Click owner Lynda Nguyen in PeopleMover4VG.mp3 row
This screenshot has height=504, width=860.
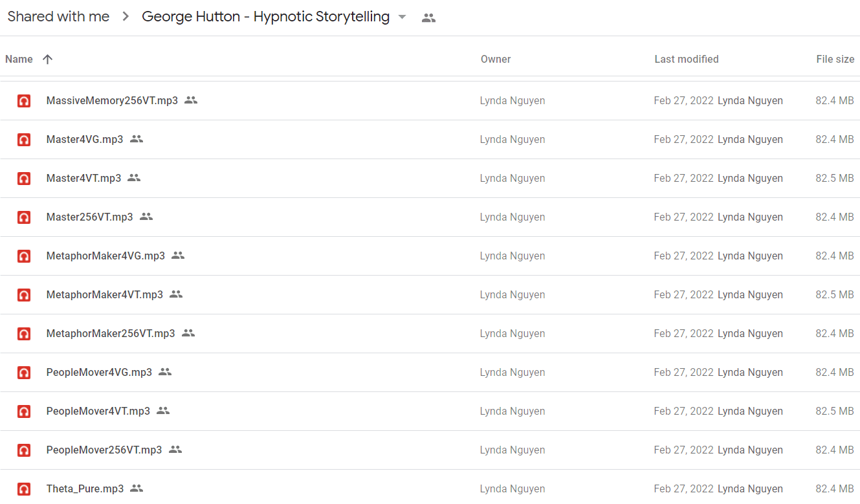click(x=513, y=373)
